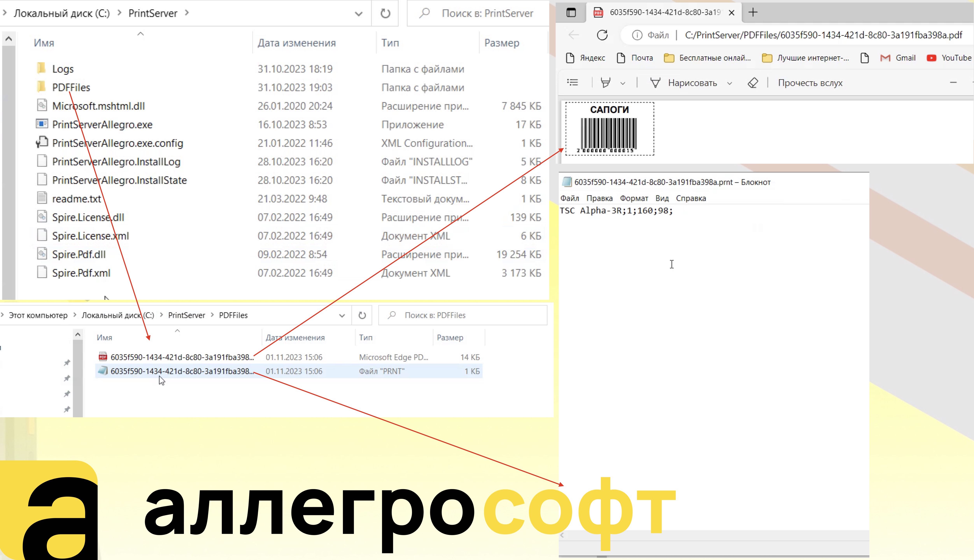Sort PrintServer files by Дата изменения column
The height and width of the screenshot is (560, 974).
pos(297,43)
